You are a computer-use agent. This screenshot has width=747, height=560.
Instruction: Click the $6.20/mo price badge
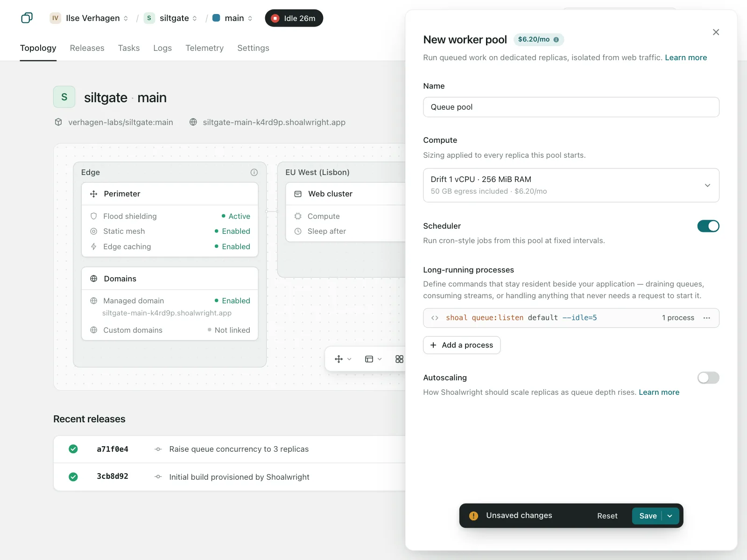pos(539,40)
